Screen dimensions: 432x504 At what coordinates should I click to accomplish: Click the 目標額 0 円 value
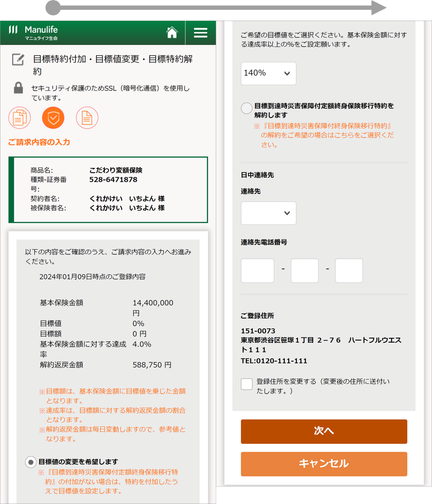(139, 334)
